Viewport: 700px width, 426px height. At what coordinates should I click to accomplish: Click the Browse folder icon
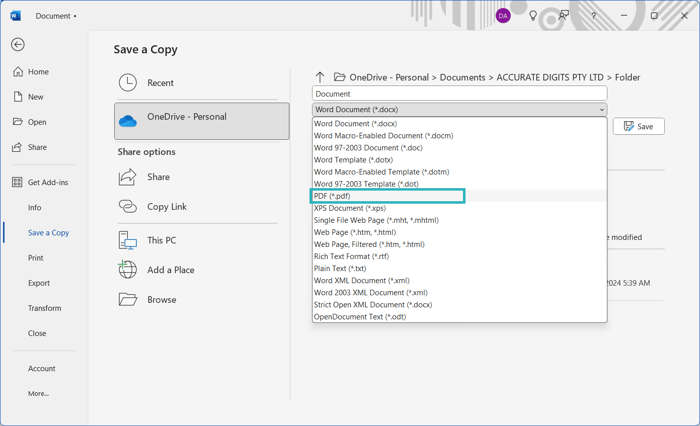click(128, 300)
